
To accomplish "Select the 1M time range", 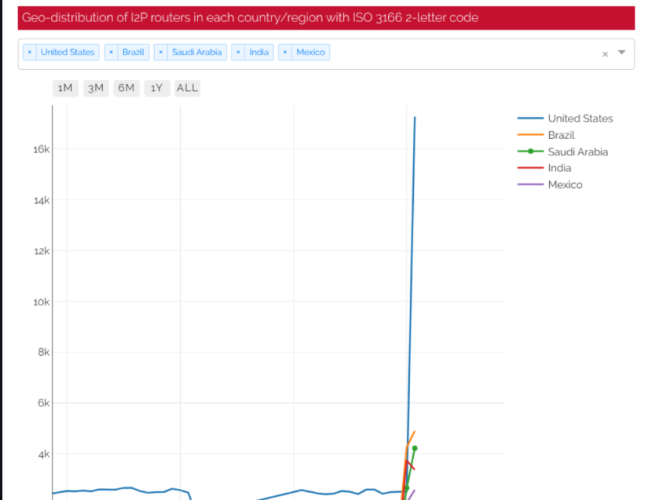I will point(65,88).
